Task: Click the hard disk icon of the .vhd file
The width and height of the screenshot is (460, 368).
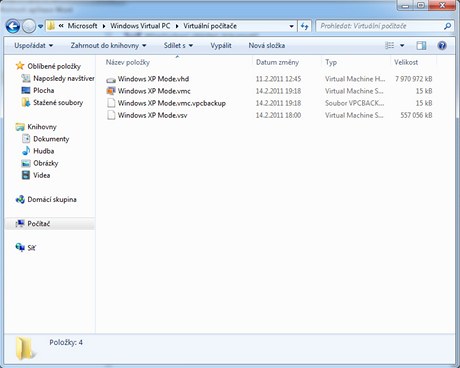Action: coord(111,80)
